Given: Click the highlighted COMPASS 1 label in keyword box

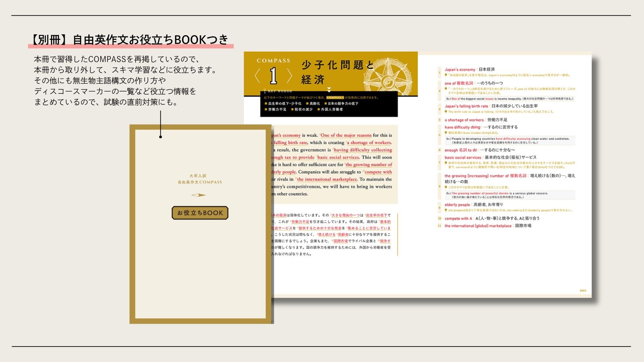Looking at the screenshot, I should pos(335,98).
